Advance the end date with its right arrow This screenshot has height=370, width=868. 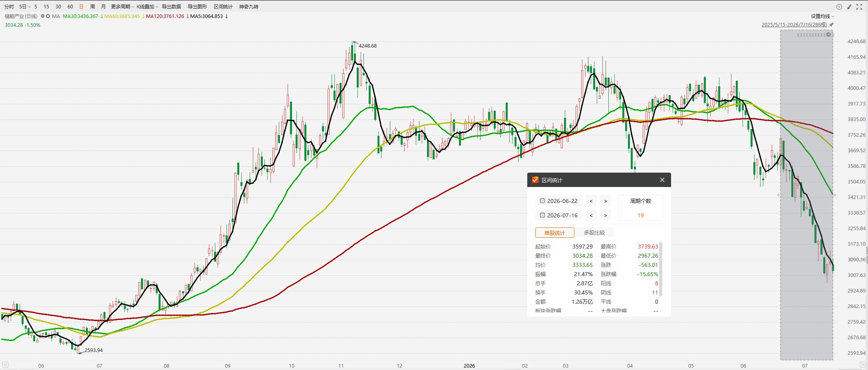click(x=606, y=215)
